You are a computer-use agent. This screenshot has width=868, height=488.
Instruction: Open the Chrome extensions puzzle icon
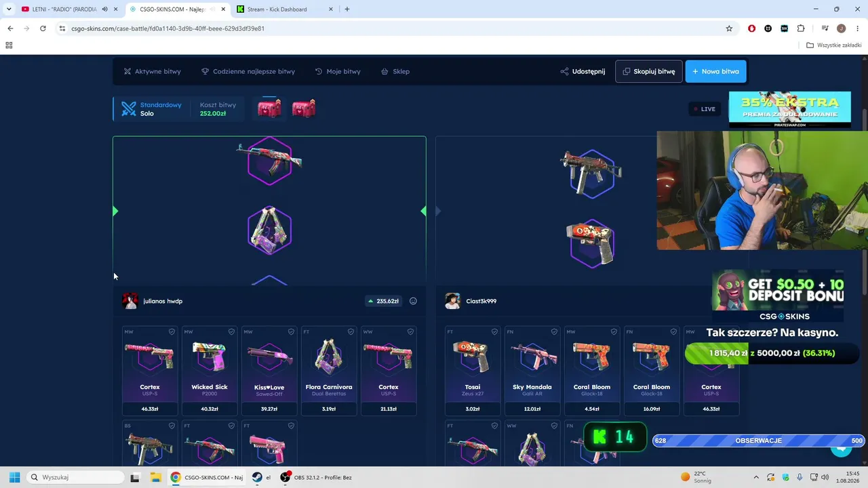pyautogui.click(x=801, y=28)
